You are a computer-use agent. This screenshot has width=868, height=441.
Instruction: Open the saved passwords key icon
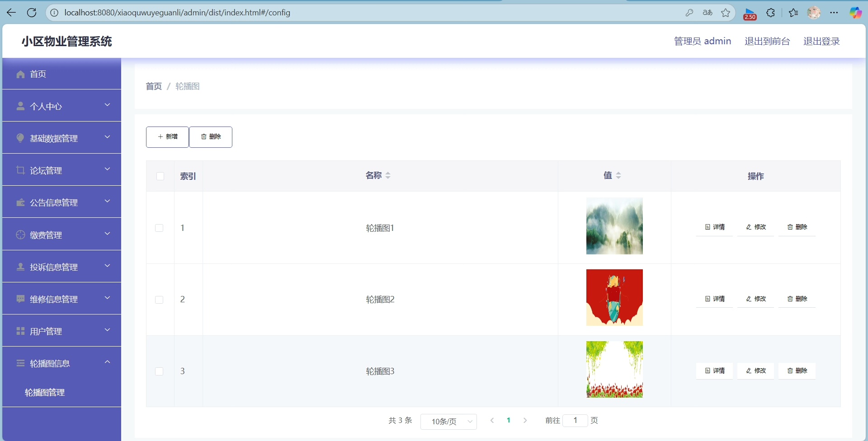pos(689,13)
